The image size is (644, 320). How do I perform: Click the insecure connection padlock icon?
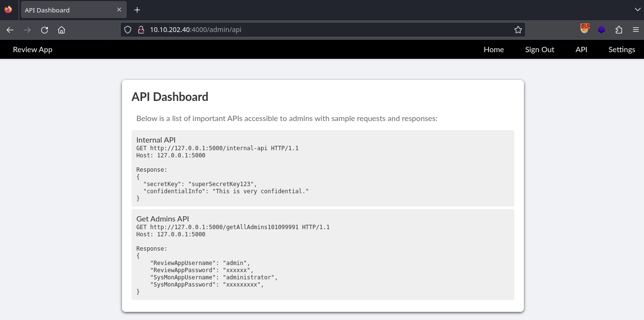(141, 30)
